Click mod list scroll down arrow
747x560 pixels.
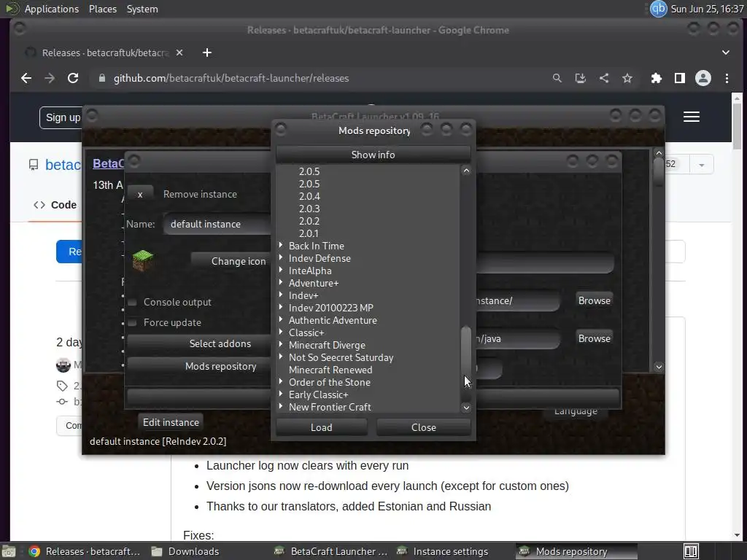(466, 408)
